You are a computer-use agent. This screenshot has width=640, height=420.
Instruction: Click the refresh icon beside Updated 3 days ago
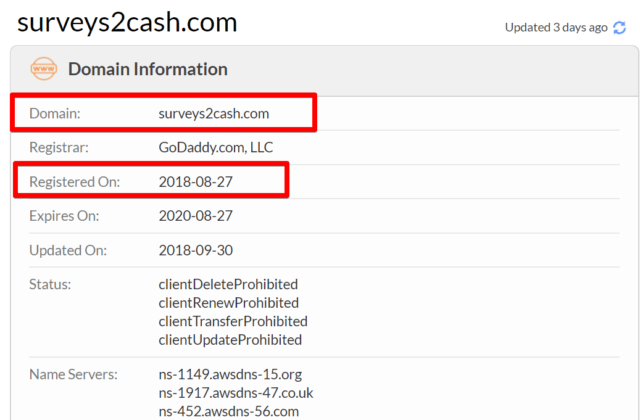pos(620,28)
